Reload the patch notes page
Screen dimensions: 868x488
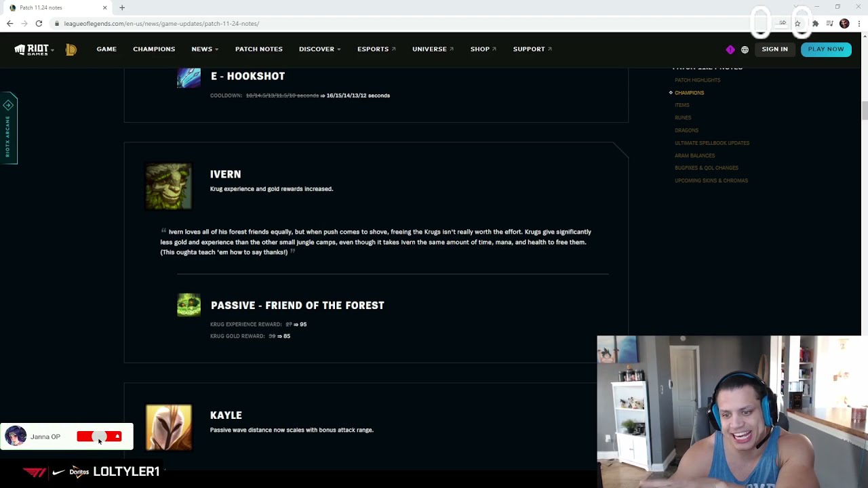tap(39, 24)
